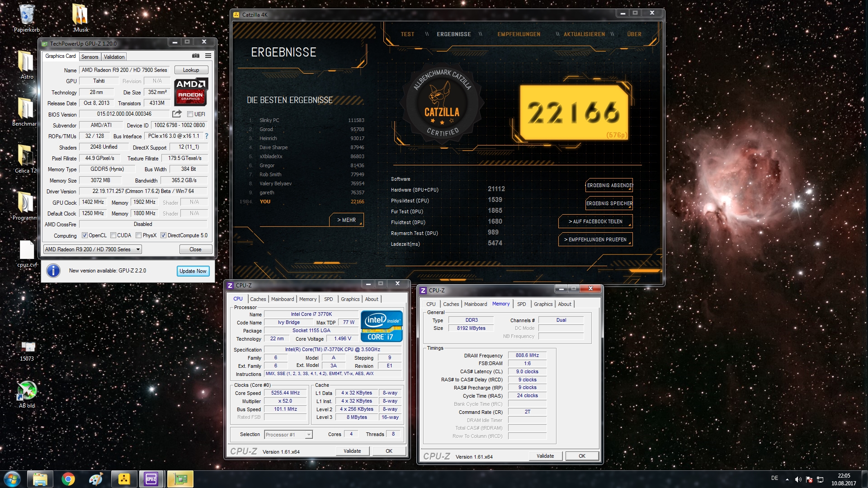Open the cpuz.cvf file icon
Image resolution: width=868 pixels, height=488 pixels.
coord(27,253)
